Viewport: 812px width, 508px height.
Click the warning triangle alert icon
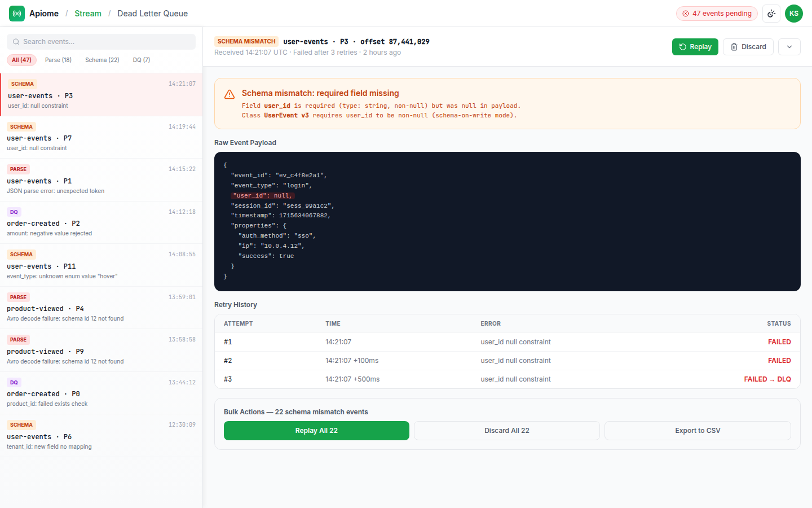(230, 94)
